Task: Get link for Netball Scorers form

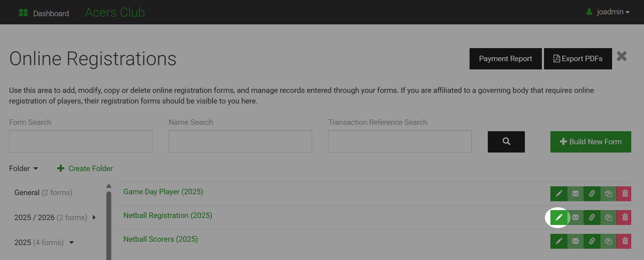Action: 592,241
